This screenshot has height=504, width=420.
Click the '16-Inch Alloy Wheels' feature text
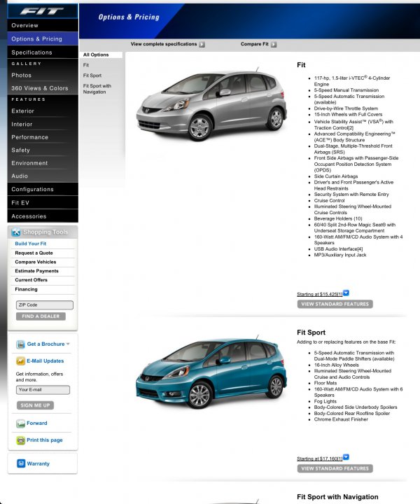(x=337, y=365)
